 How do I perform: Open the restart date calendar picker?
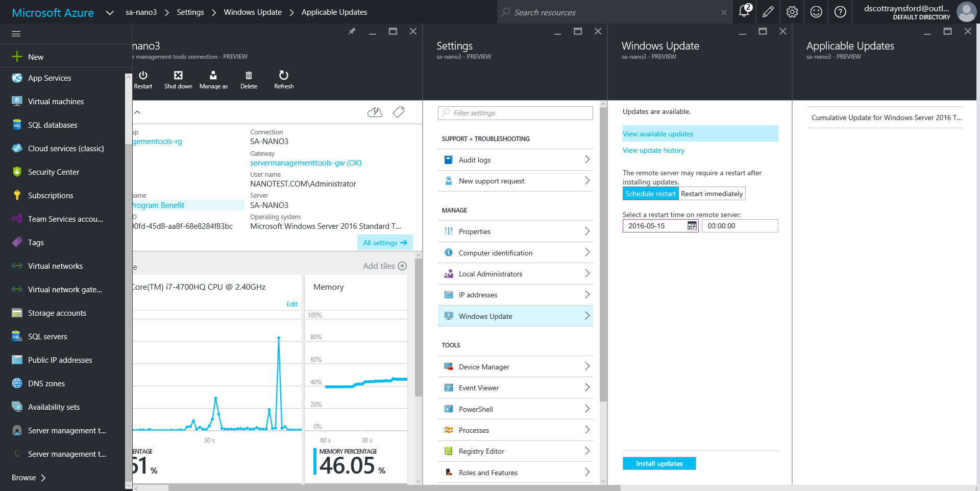(x=692, y=226)
